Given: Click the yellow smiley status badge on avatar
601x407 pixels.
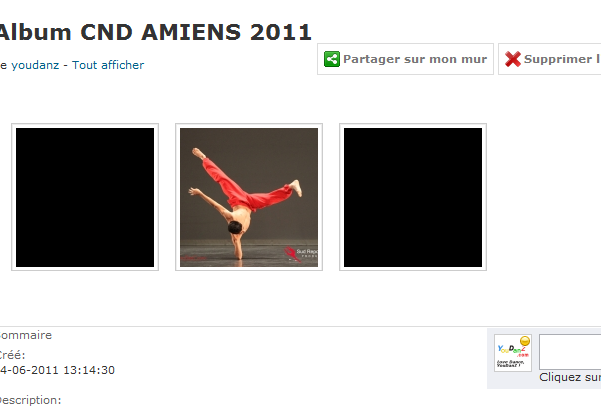Looking at the screenshot, I should [x=525, y=341].
